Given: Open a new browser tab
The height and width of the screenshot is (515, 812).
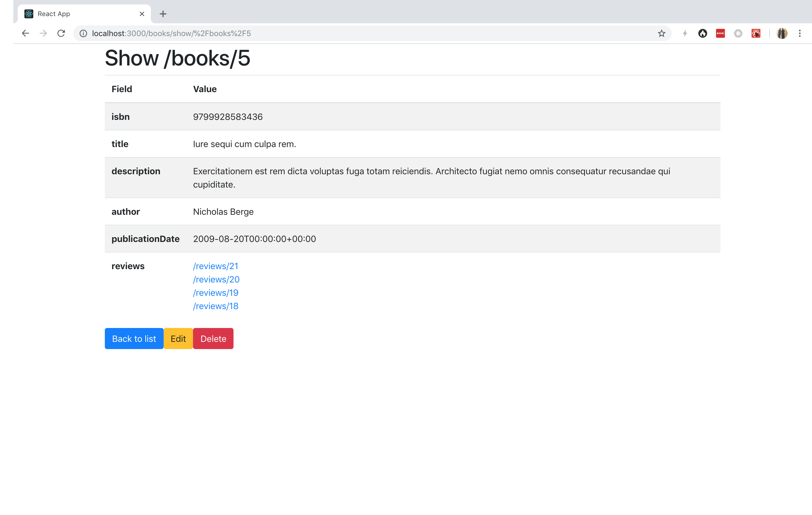Looking at the screenshot, I should tap(163, 14).
